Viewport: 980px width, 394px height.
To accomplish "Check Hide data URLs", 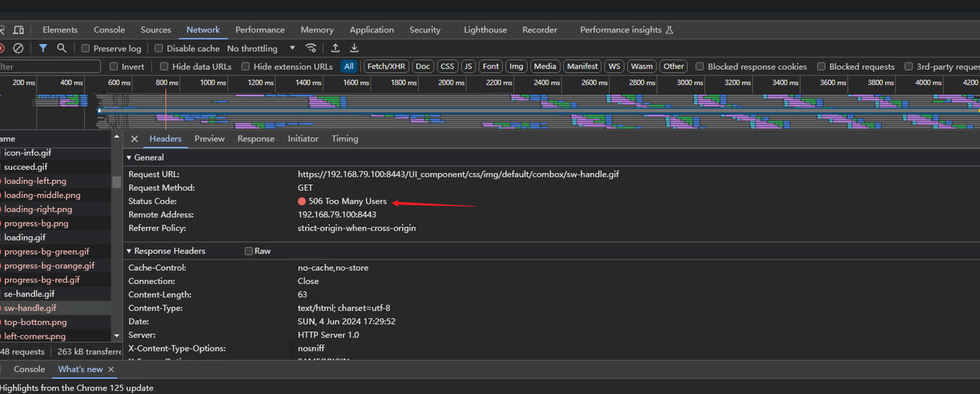I will (164, 67).
